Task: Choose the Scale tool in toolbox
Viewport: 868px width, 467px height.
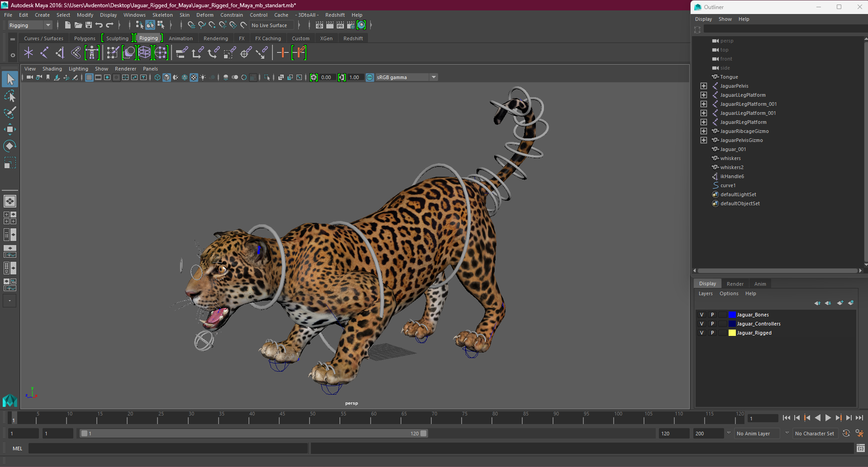Action: click(10, 162)
